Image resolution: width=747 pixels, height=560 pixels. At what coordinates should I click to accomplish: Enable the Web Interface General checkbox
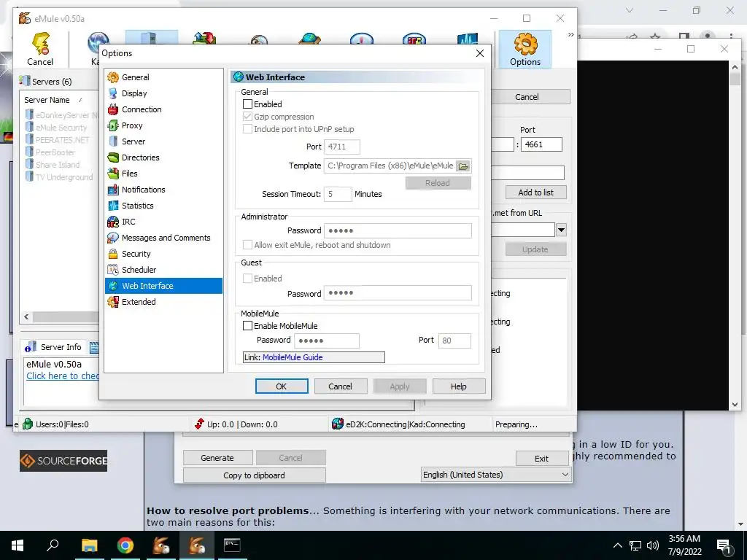click(x=247, y=104)
